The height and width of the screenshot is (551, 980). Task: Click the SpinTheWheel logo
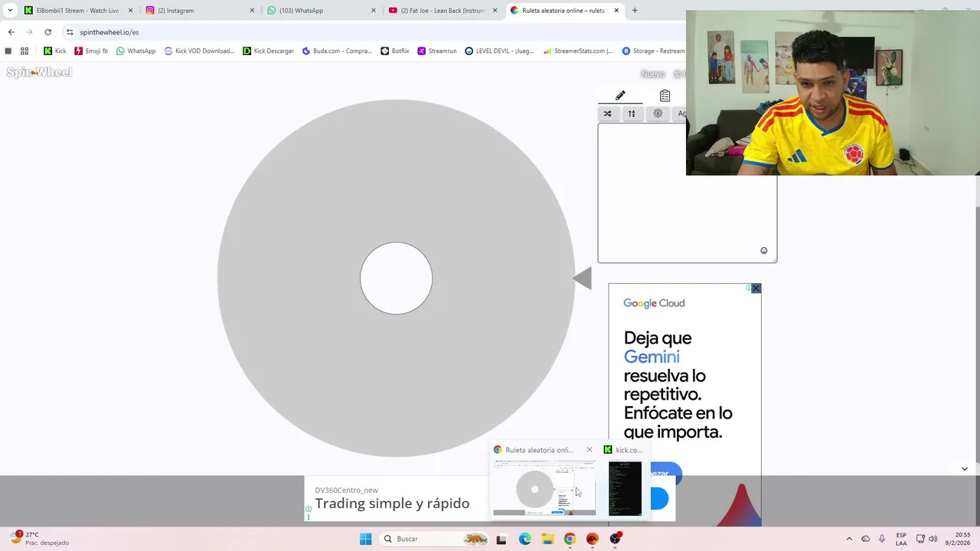pyautogui.click(x=39, y=72)
